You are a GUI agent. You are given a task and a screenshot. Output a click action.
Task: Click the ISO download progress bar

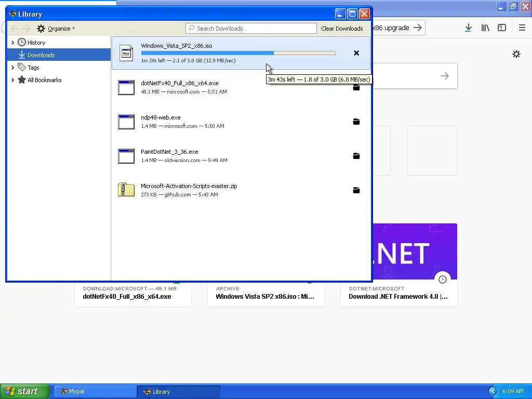[238, 53]
